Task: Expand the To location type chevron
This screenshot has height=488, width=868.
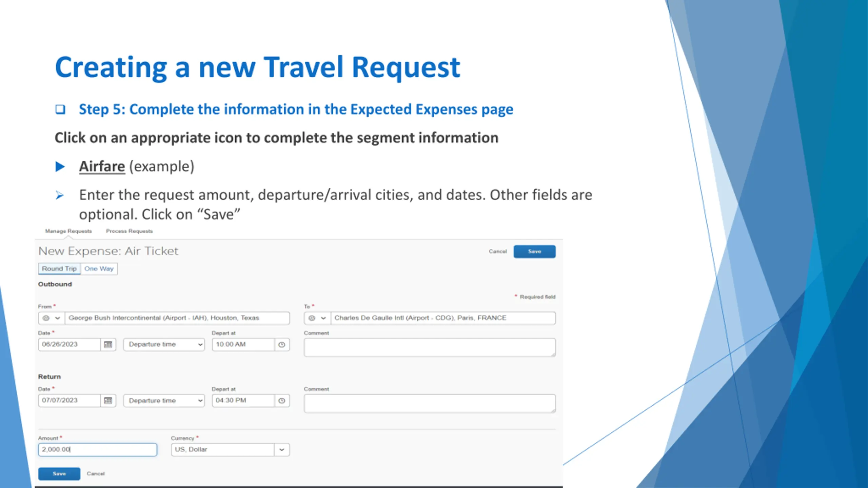Action: tap(323, 318)
